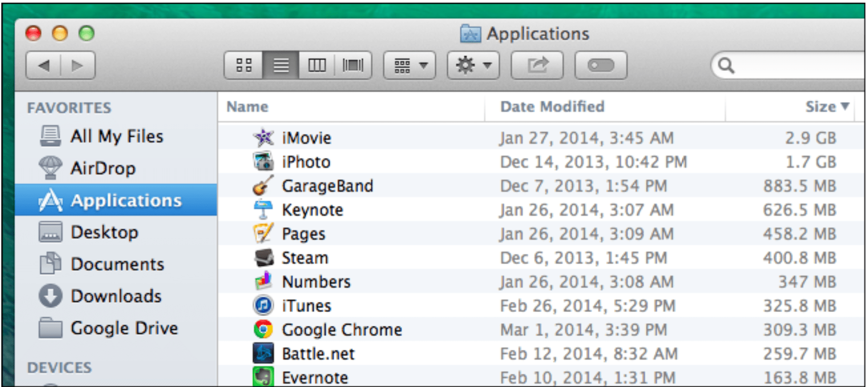Image resolution: width=868 pixels, height=387 pixels.
Task: Open the item arrangement dropdown
Action: click(x=410, y=65)
